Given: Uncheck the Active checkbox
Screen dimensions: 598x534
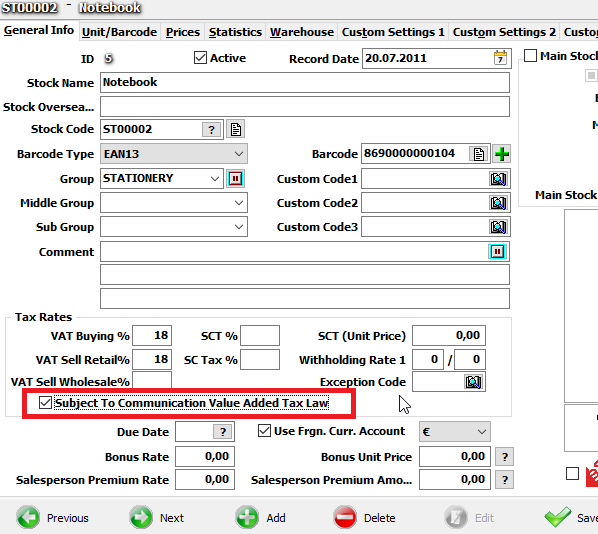Looking at the screenshot, I should pyautogui.click(x=200, y=58).
